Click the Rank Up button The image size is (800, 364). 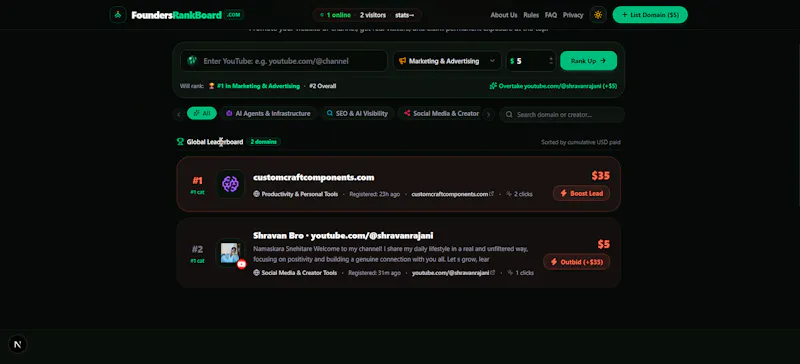(x=588, y=61)
